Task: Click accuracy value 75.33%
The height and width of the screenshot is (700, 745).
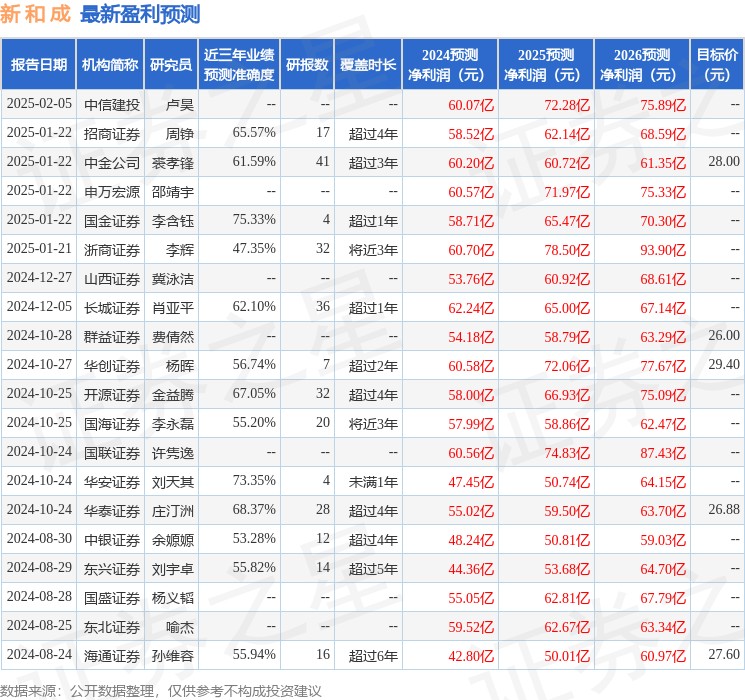Action: tap(254, 220)
